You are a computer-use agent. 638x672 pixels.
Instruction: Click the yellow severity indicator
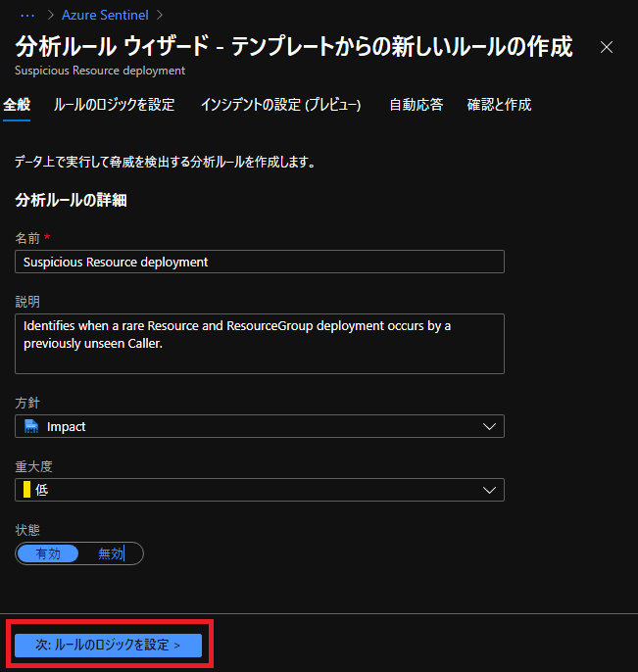point(27,490)
